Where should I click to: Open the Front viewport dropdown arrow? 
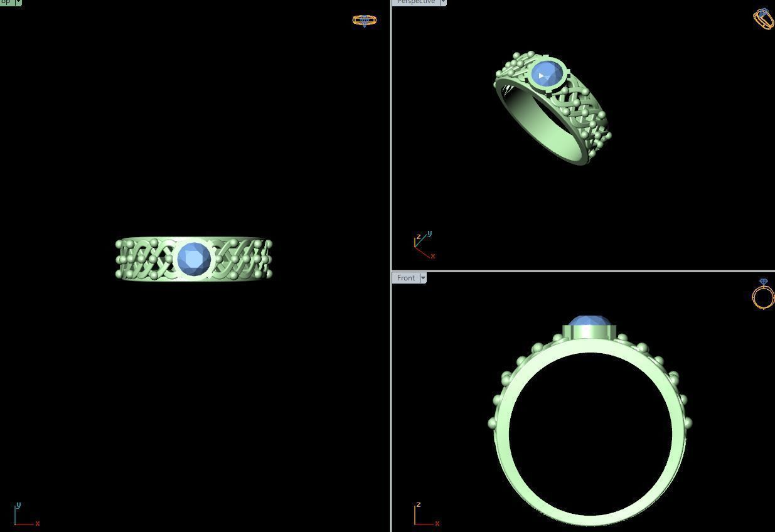tap(423, 278)
